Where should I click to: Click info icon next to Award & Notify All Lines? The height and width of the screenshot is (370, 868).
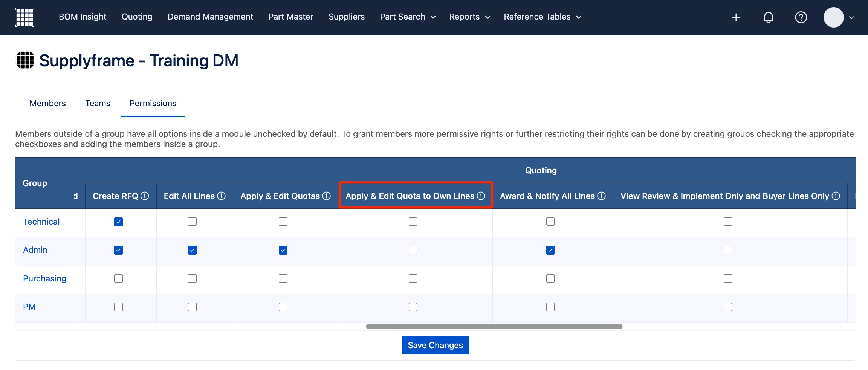point(602,196)
